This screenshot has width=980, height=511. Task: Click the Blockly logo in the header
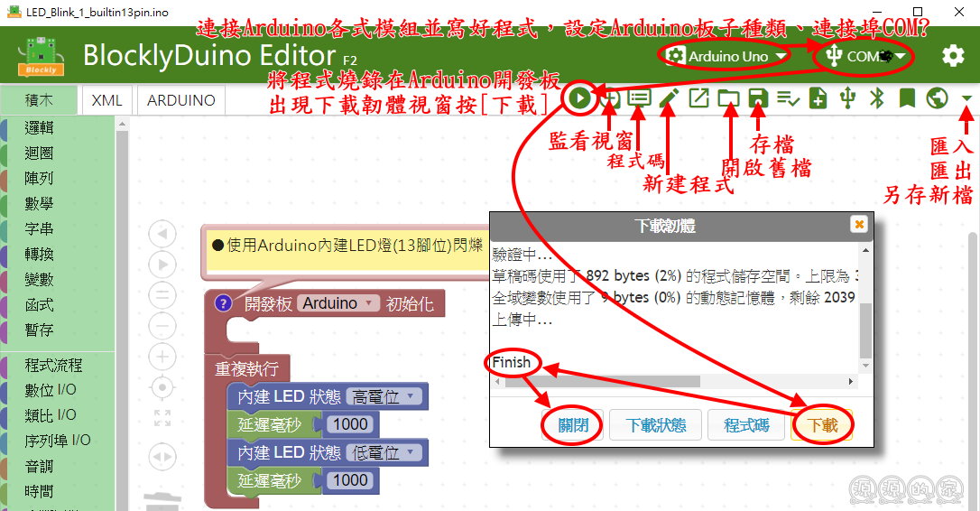coord(41,56)
